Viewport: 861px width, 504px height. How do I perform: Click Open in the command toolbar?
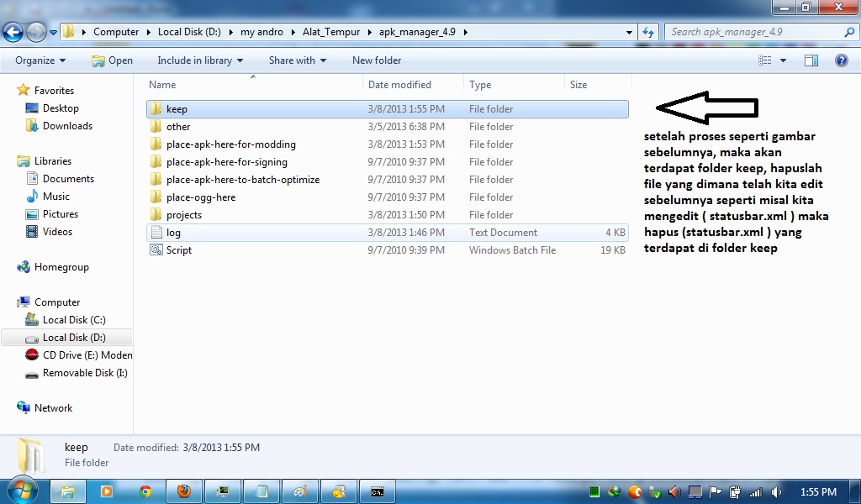(112, 60)
